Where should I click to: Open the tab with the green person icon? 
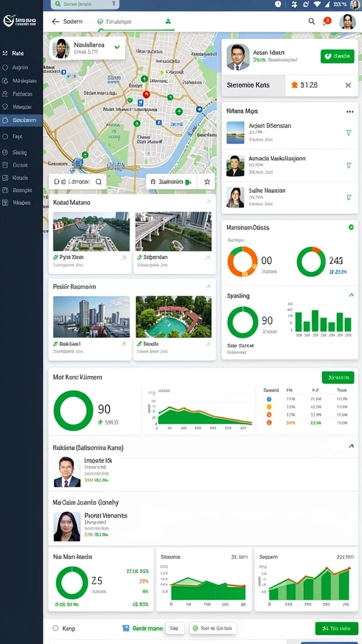[167, 21]
